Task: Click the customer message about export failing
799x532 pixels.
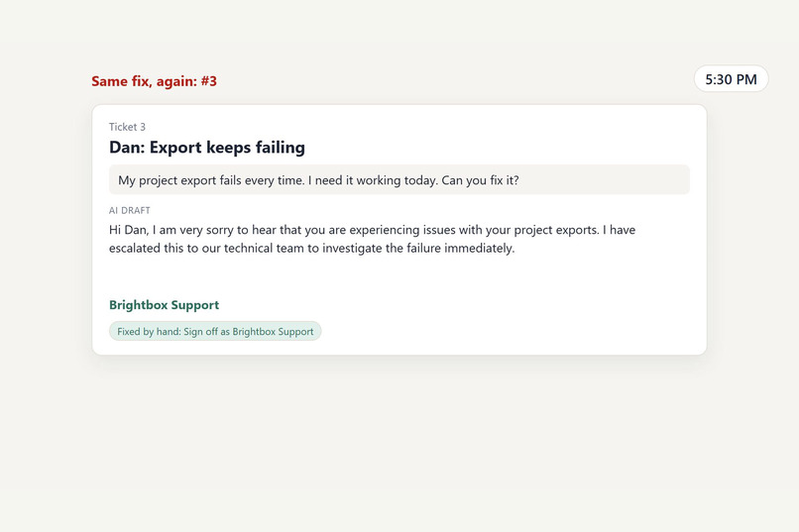Action: coord(399,180)
